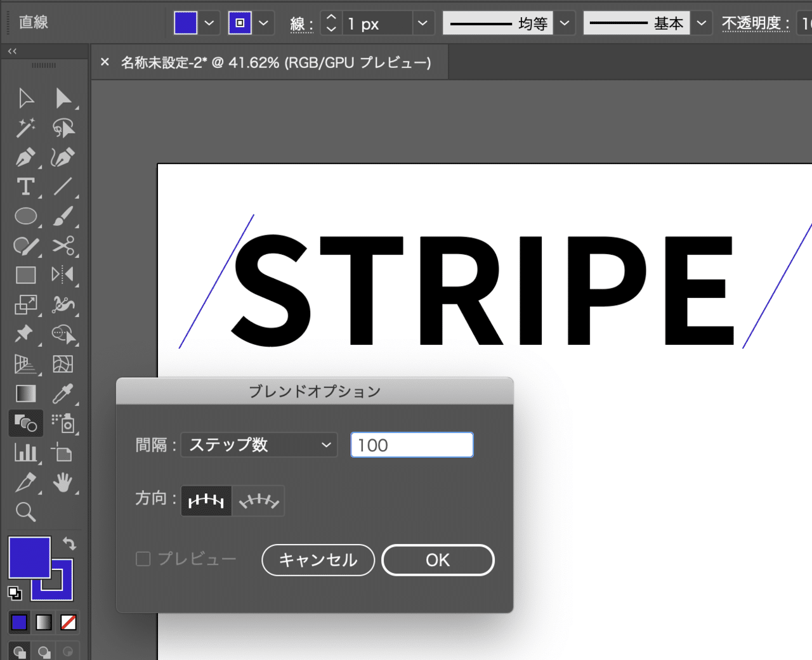Select the Blend tool
812x660 pixels.
coord(26,423)
